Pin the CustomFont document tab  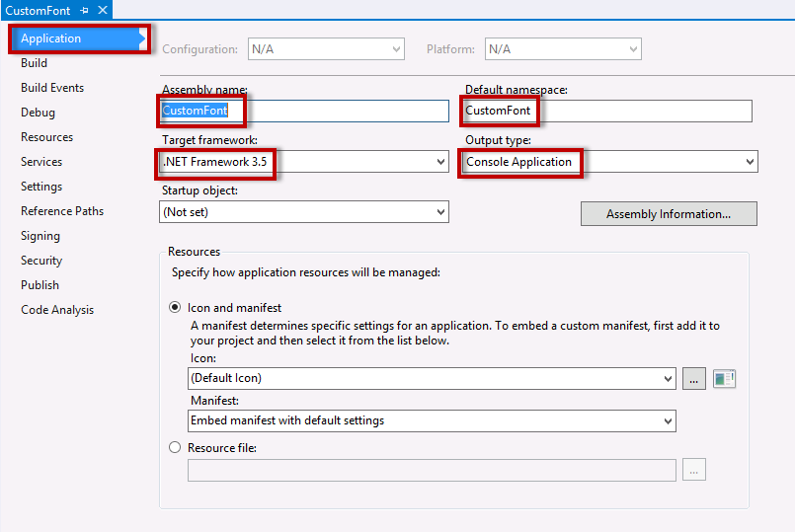click(85, 10)
